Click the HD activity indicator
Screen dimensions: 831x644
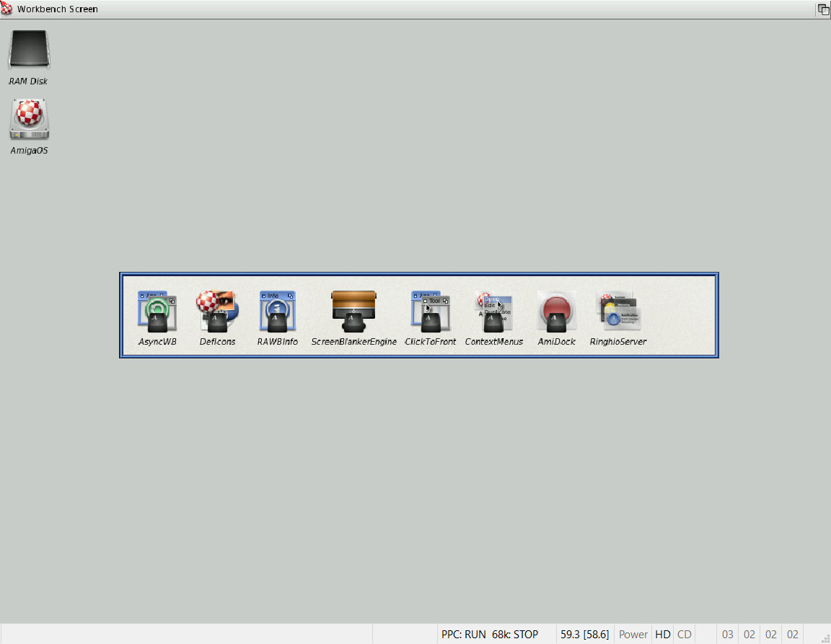[662, 635]
